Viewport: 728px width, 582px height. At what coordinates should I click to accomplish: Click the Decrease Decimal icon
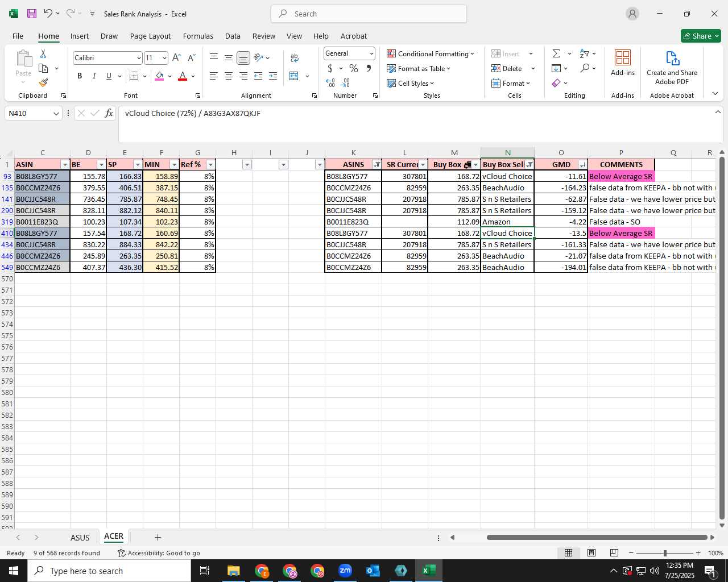(x=346, y=83)
